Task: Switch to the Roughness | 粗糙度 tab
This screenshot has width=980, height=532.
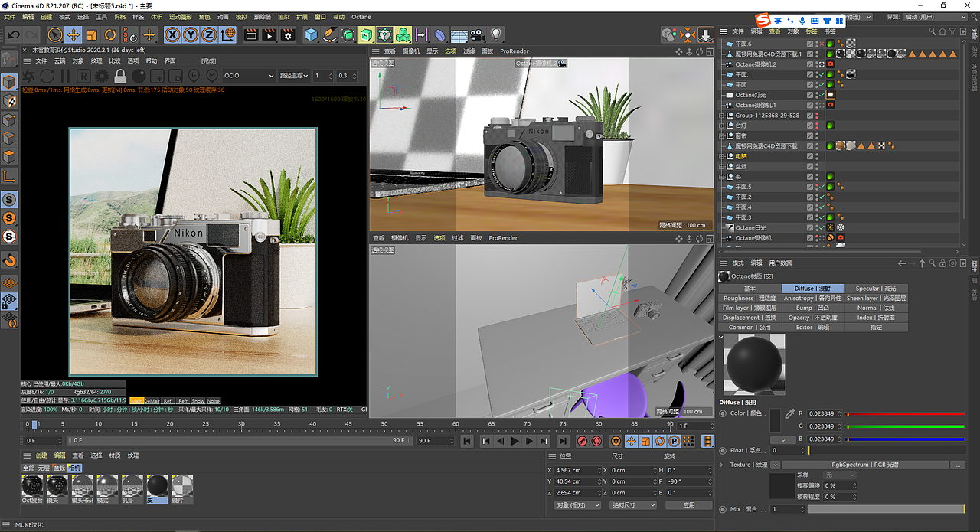Action: 749,299
